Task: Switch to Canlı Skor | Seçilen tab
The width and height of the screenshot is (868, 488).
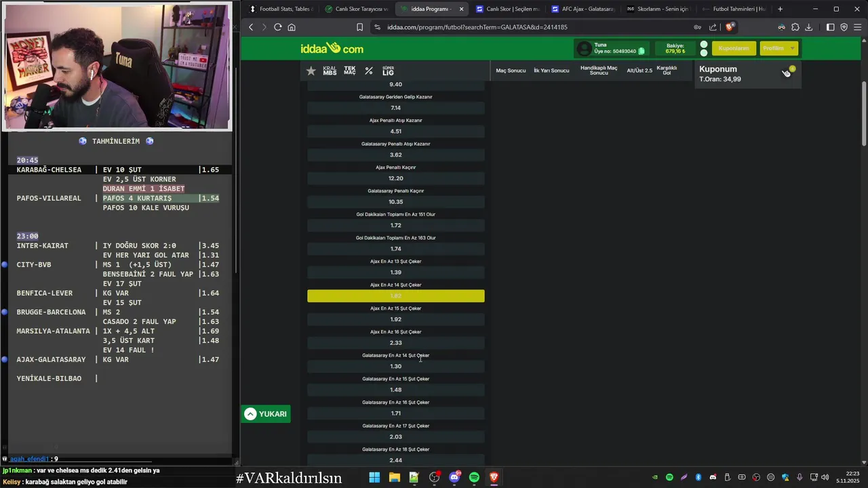Action: point(508,9)
